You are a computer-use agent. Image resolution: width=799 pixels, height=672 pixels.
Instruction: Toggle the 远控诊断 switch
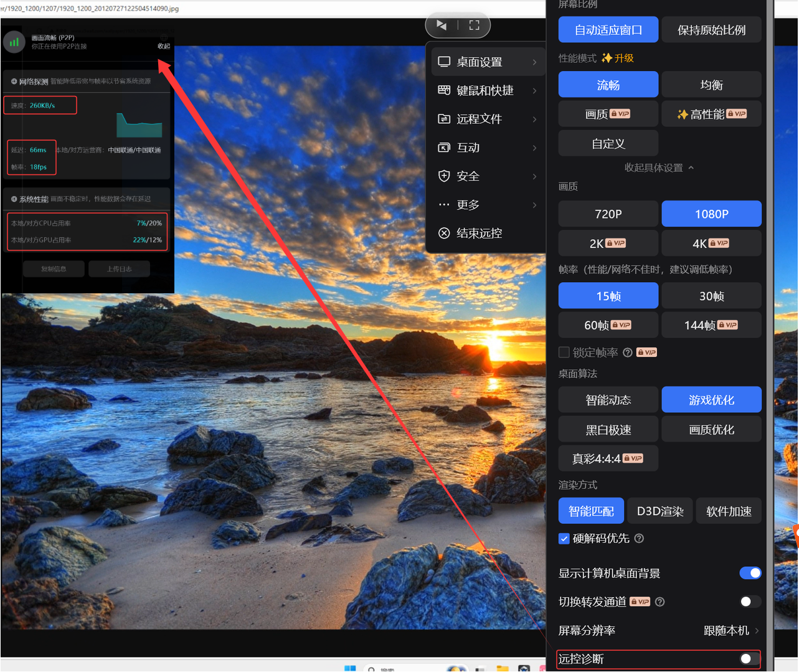point(749,659)
